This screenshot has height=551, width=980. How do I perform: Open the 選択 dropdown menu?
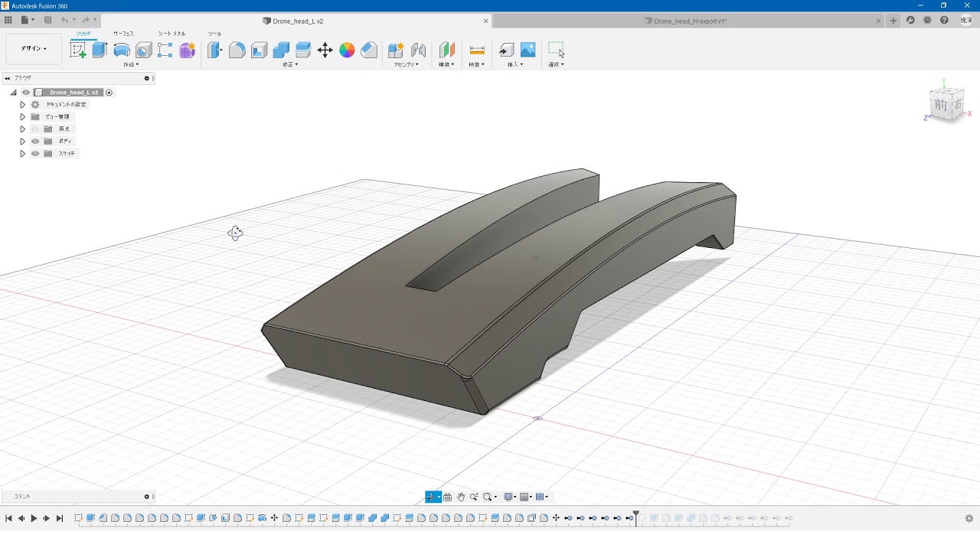tap(557, 65)
